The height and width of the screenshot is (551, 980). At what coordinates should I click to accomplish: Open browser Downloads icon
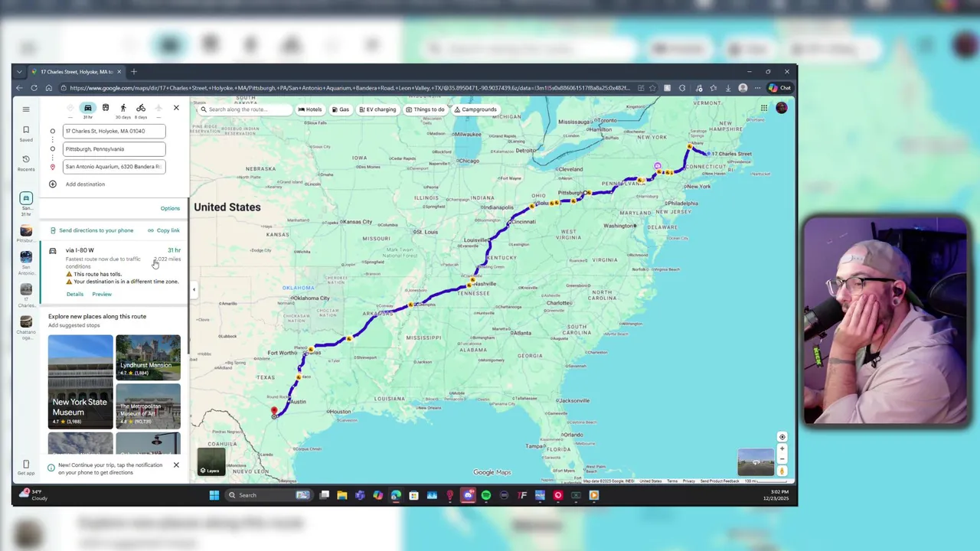(x=727, y=88)
